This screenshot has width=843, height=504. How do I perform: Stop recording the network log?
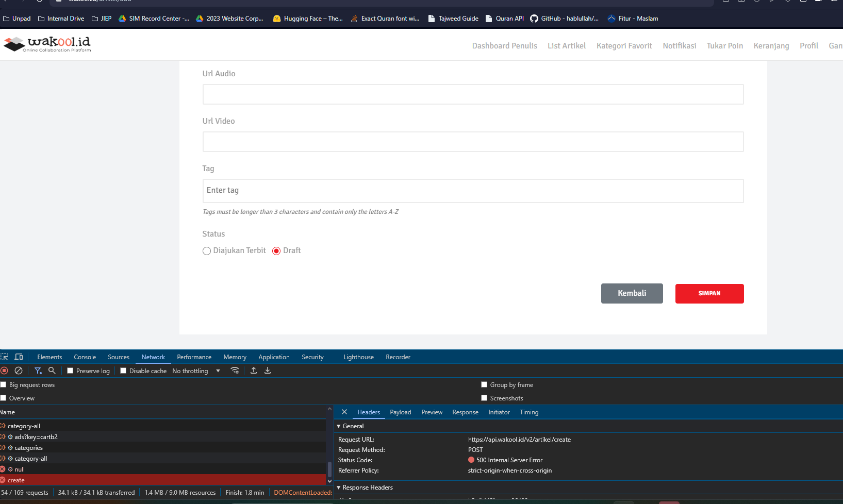pos(4,371)
